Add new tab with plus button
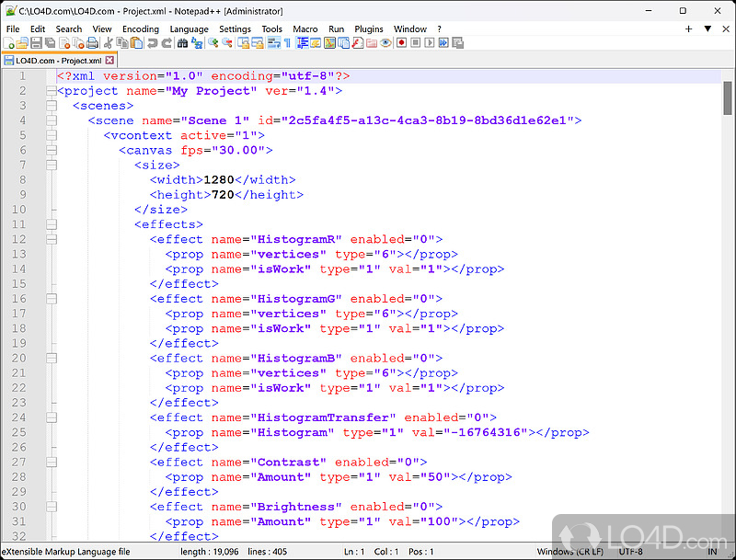This screenshot has width=736, height=560. point(688,29)
